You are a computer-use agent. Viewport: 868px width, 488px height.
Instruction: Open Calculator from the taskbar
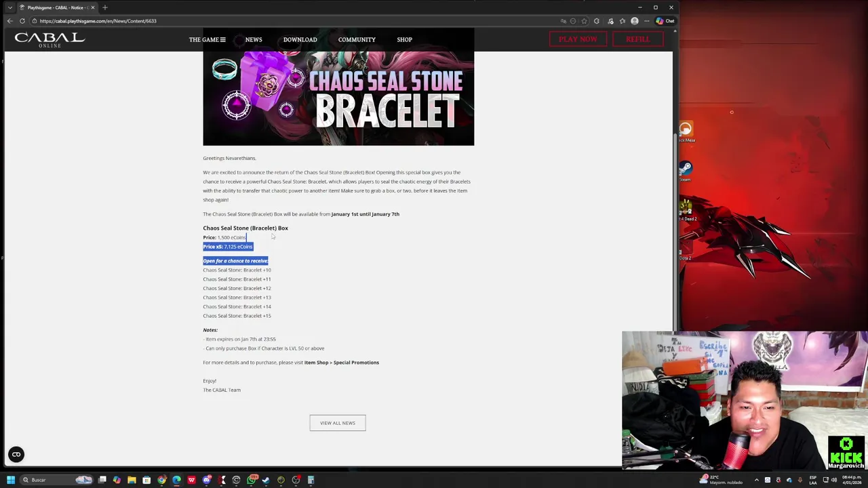pos(311,480)
